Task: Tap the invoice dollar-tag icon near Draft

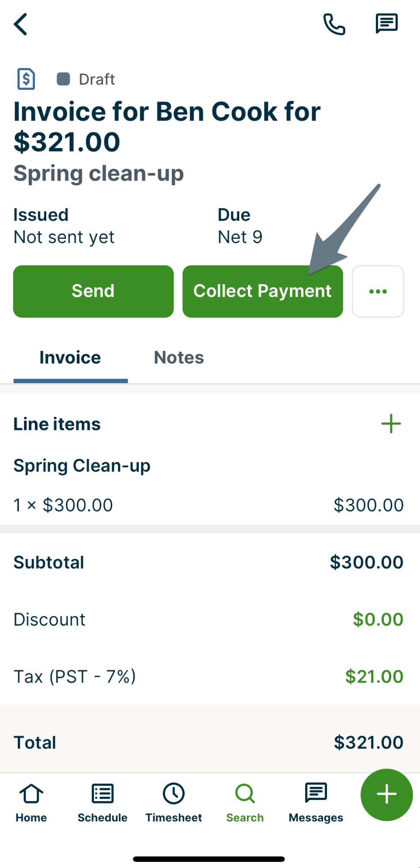Action: click(26, 79)
